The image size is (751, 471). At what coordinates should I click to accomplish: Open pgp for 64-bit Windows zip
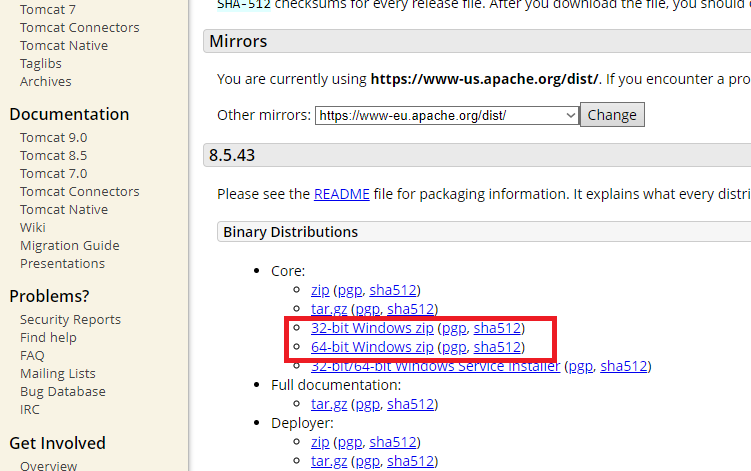[x=454, y=347]
